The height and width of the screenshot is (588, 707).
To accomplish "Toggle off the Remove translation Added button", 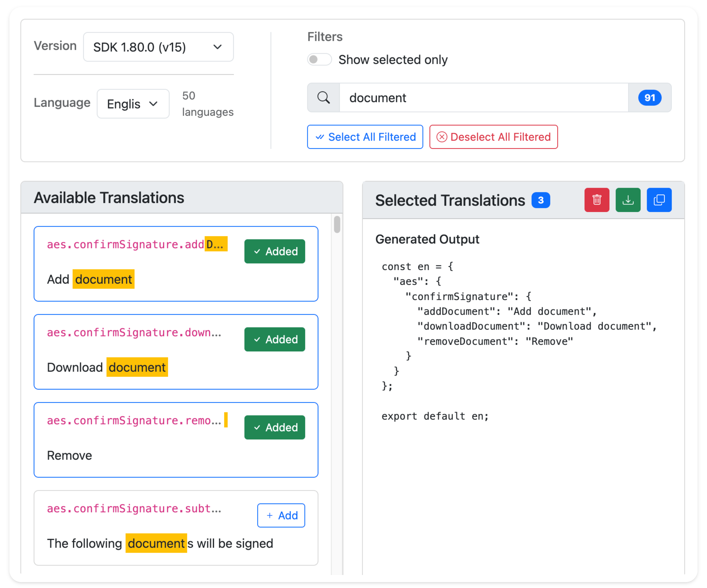I will pos(274,427).
